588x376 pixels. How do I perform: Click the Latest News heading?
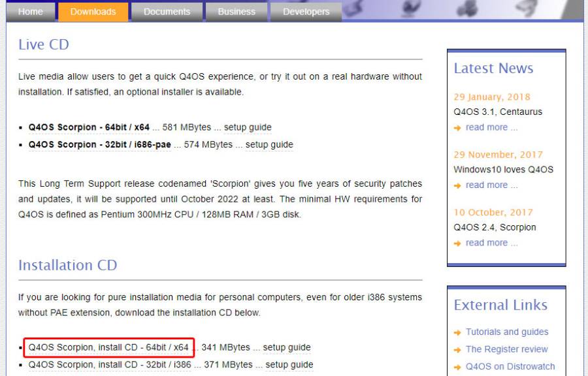pos(493,68)
